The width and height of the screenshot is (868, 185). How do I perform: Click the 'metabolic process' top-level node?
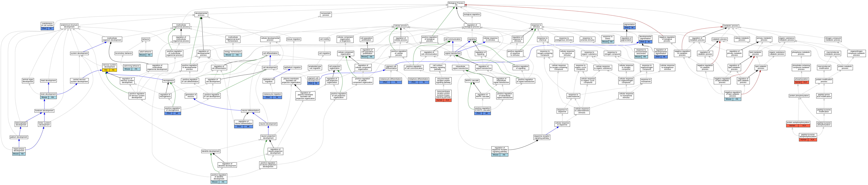click(x=731, y=26)
